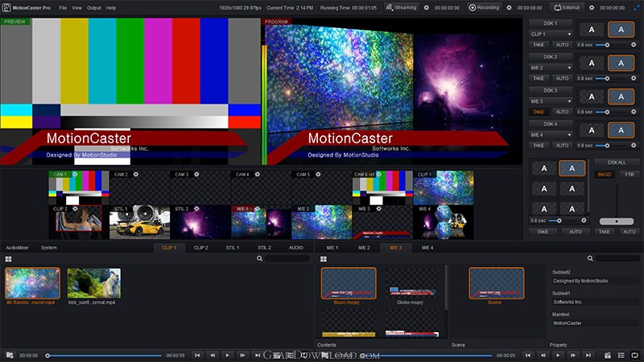644x362 pixels.
Task: Open CAM 2 source settings gear
Action: (x=136, y=175)
